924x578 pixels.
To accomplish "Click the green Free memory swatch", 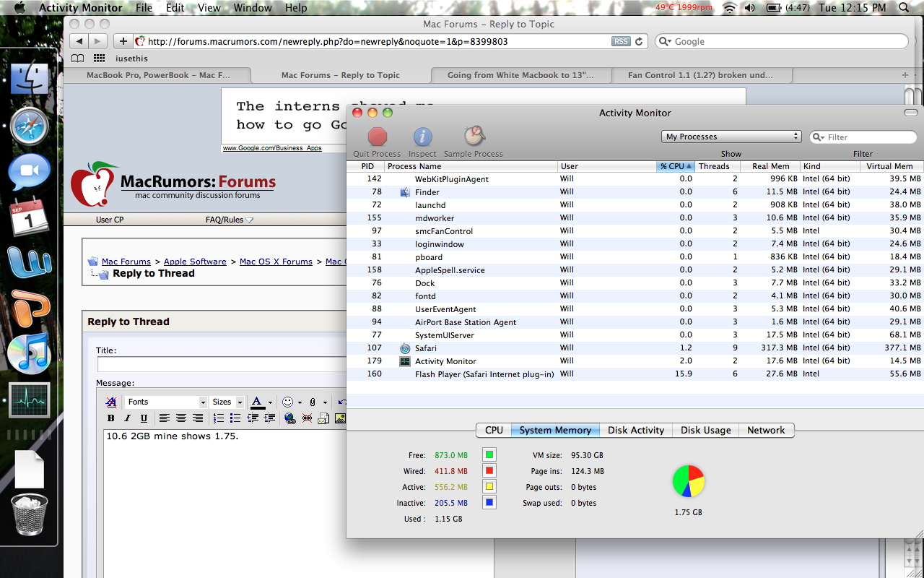I will click(x=489, y=455).
